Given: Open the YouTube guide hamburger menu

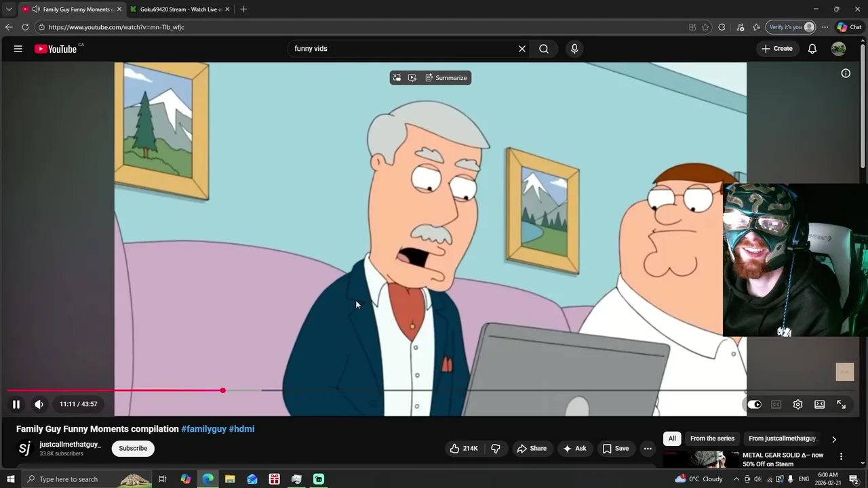Looking at the screenshot, I should pos(18,49).
